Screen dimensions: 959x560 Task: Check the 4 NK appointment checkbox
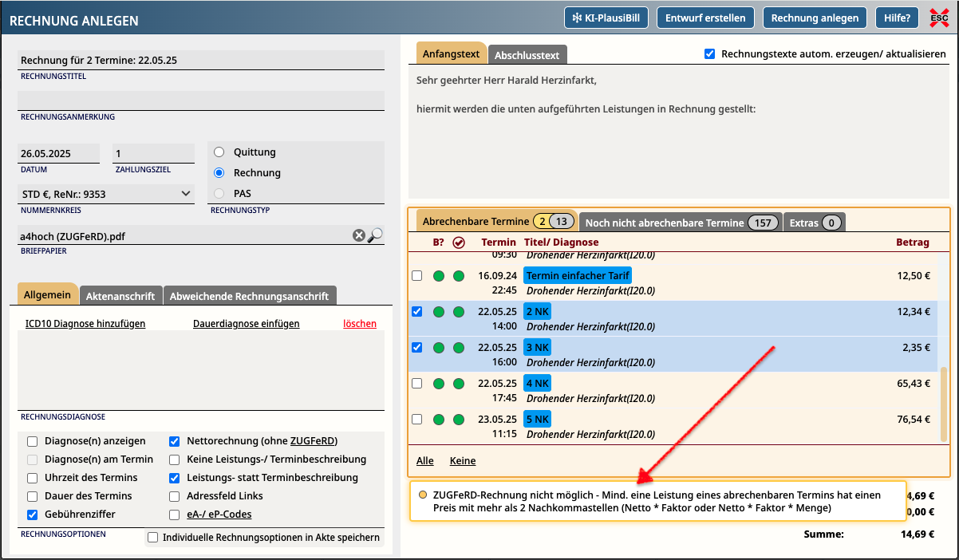click(x=416, y=384)
